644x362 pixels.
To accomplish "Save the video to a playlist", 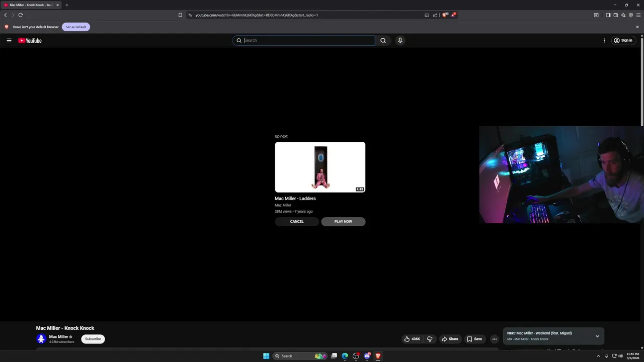I will click(474, 339).
